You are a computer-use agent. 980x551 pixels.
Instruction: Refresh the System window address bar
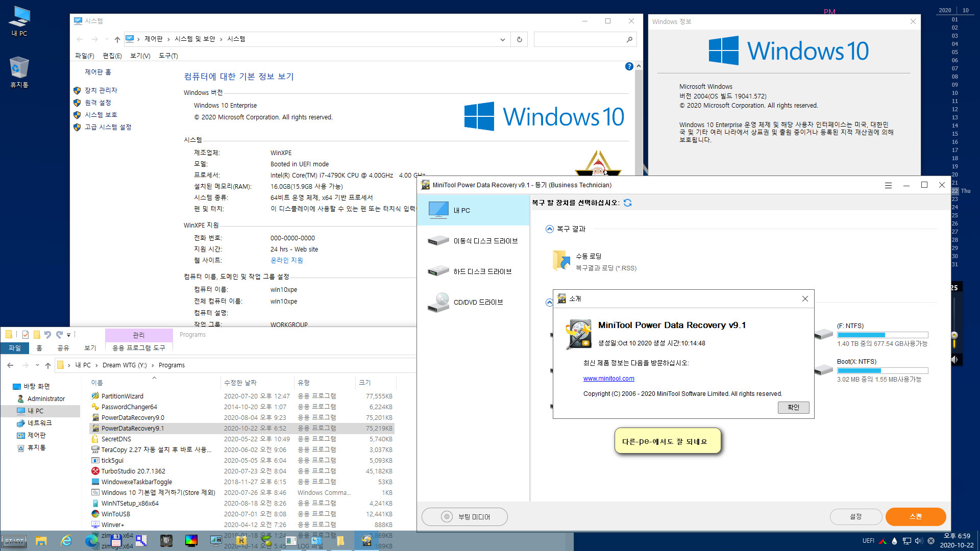pos(519,39)
